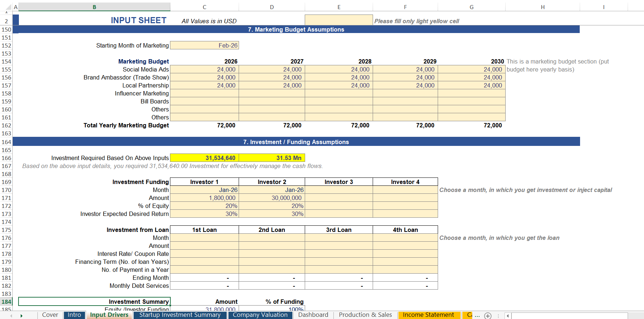Select the Production & Sales tab
The width and height of the screenshot is (644, 319).
coord(365,315)
